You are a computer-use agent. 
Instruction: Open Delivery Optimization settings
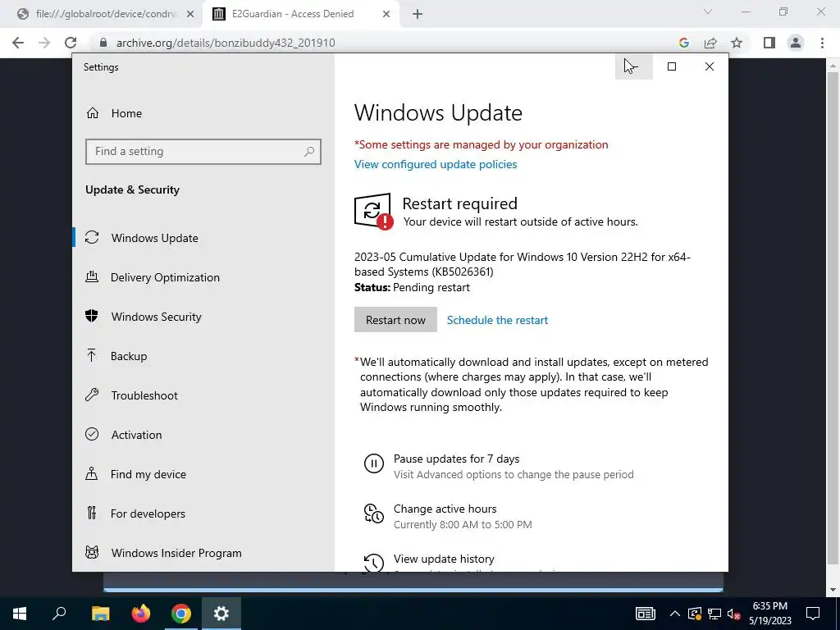[203, 277]
